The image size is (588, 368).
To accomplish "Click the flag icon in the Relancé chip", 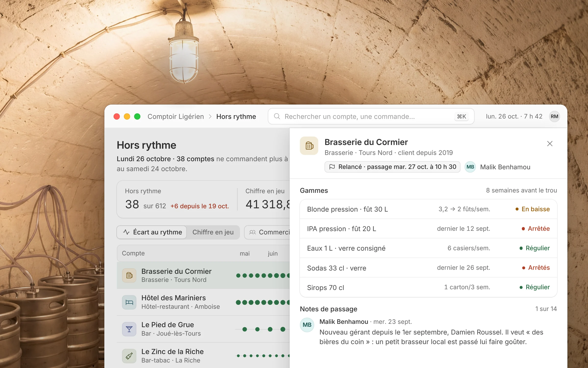I will (332, 167).
